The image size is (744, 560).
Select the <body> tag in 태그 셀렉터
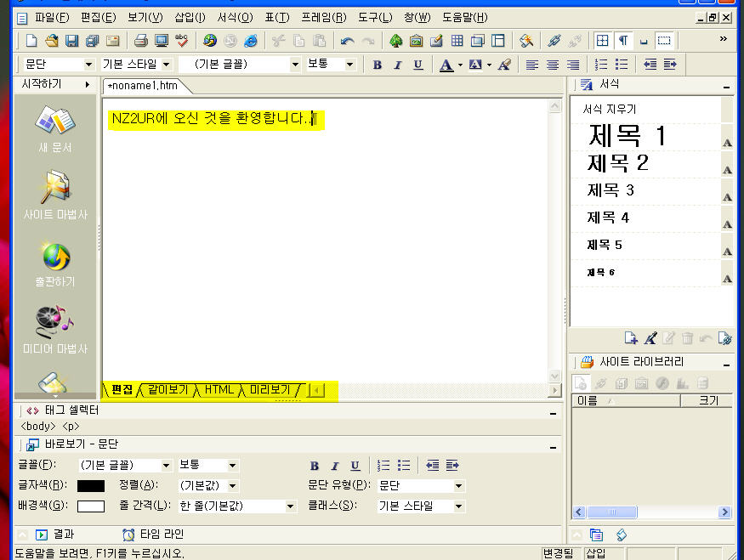tap(38, 427)
